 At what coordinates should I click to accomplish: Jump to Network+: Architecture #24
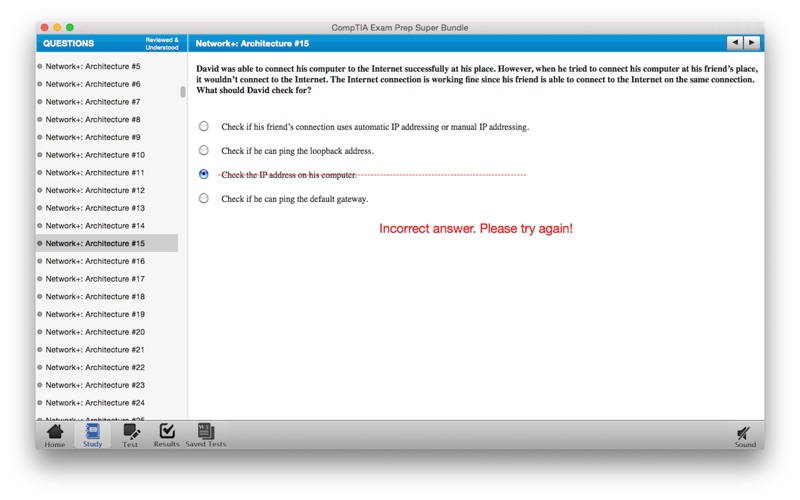click(95, 402)
